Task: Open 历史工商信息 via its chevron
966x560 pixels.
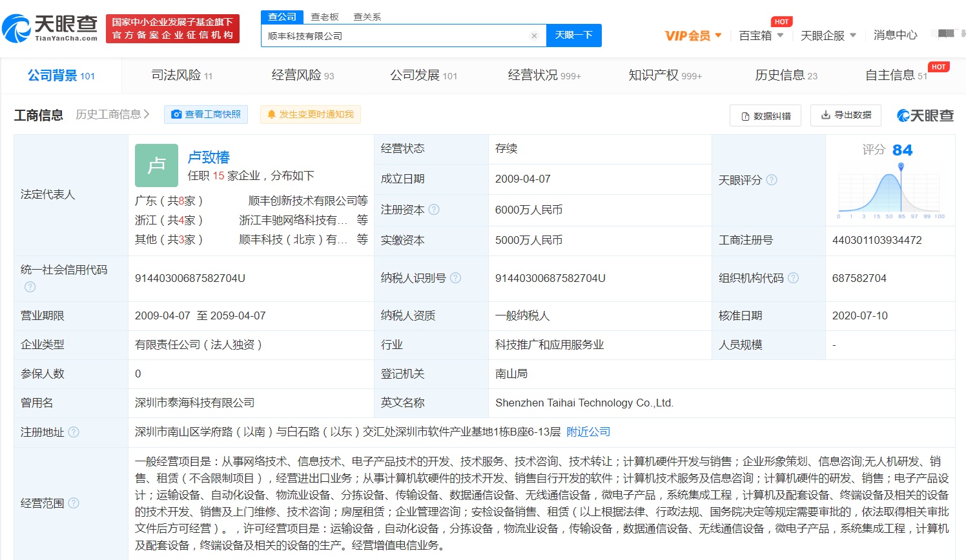Action: (x=147, y=114)
